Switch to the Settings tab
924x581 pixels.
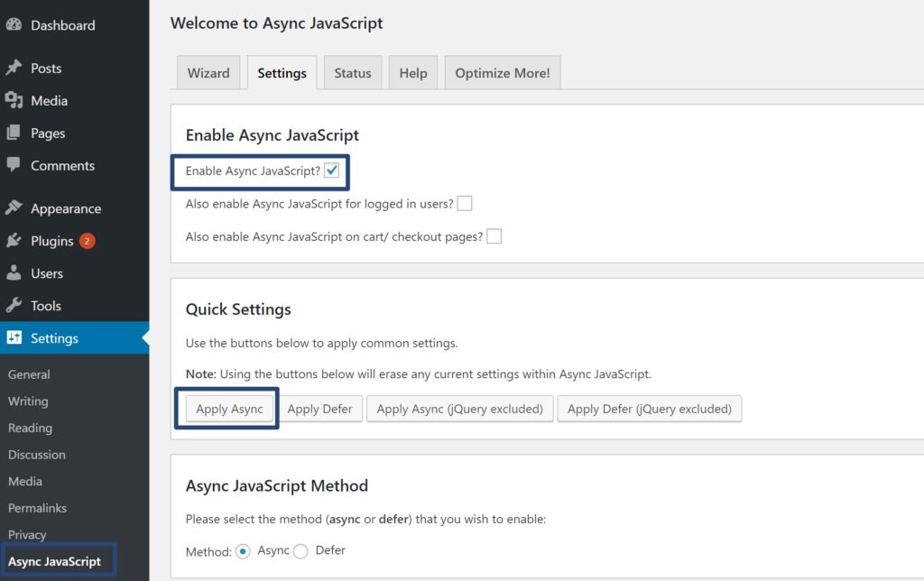[x=282, y=73]
